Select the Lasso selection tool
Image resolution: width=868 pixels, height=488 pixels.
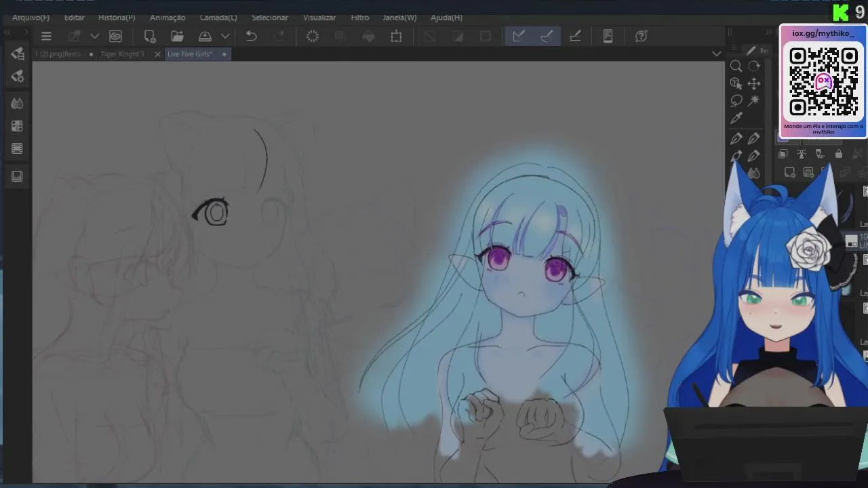[736, 101]
